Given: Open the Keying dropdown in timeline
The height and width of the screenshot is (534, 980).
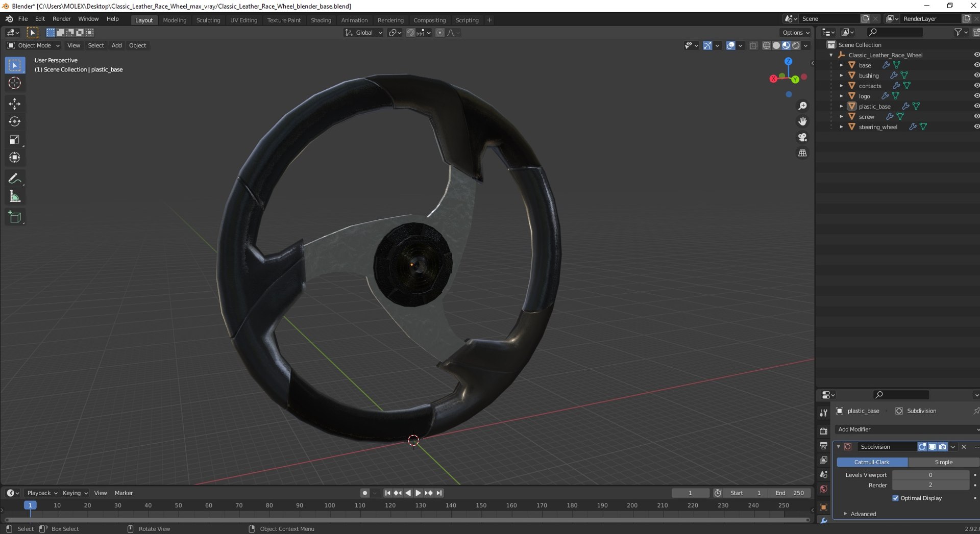Looking at the screenshot, I should click(x=75, y=493).
